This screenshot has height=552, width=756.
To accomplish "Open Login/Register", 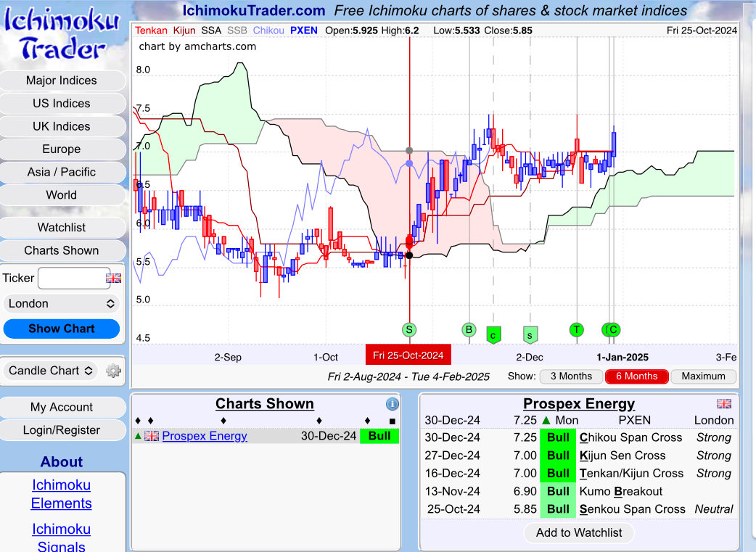I will pyautogui.click(x=62, y=430).
